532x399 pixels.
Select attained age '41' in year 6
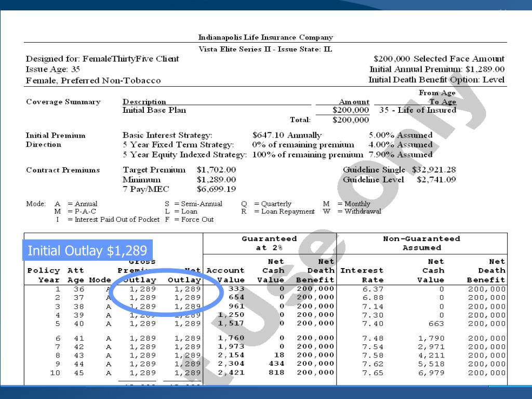coord(79,339)
